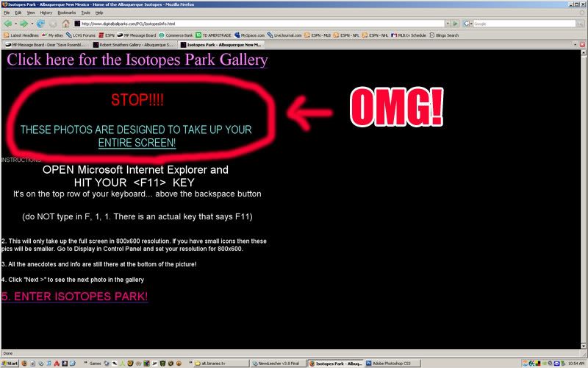The image size is (588, 368).
Task: Open alt.binaries.tv taskbar window
Action: point(221,364)
